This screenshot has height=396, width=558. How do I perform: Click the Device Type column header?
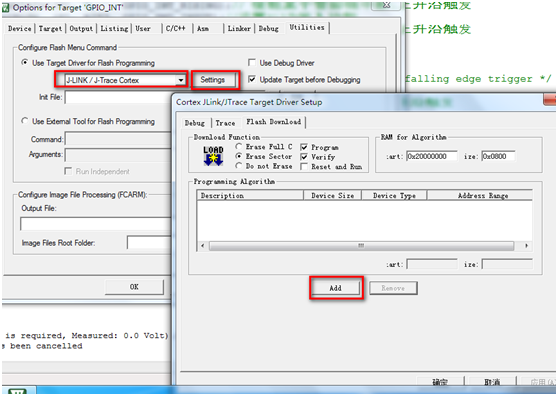(x=394, y=195)
